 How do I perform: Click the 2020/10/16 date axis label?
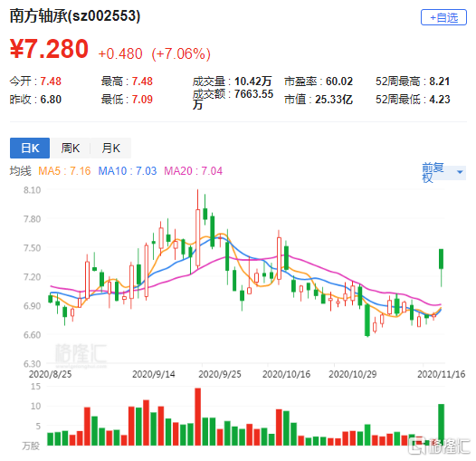286,374
